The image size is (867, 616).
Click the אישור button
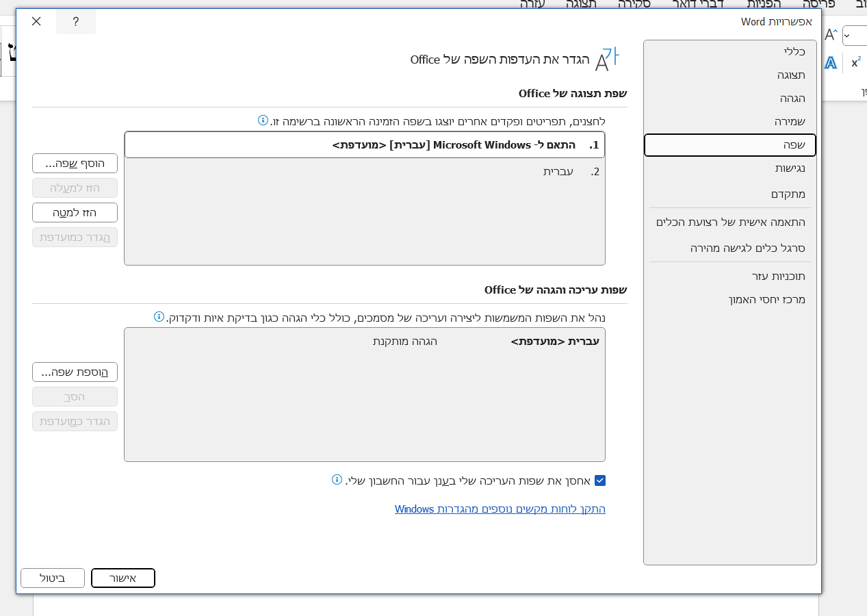[123, 578]
